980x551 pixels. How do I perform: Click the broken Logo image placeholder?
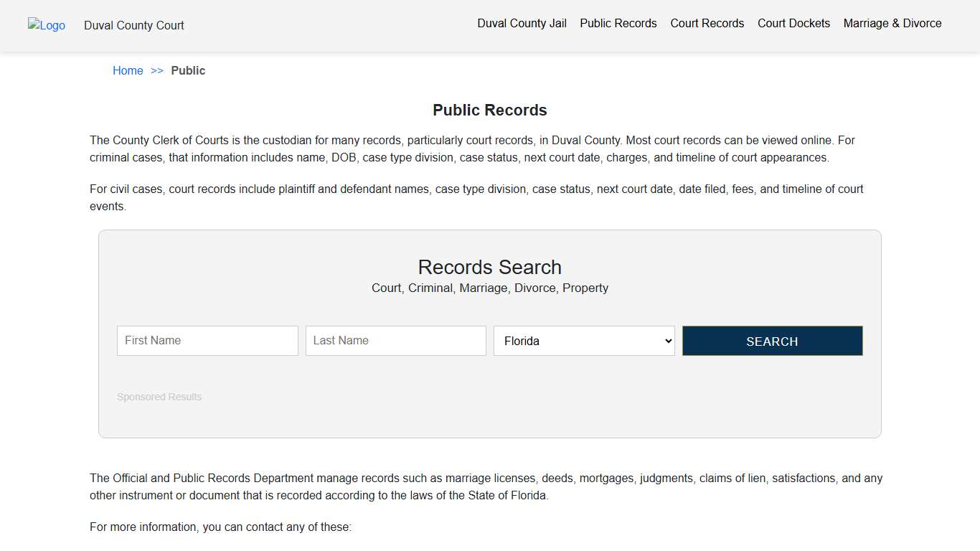(x=46, y=26)
